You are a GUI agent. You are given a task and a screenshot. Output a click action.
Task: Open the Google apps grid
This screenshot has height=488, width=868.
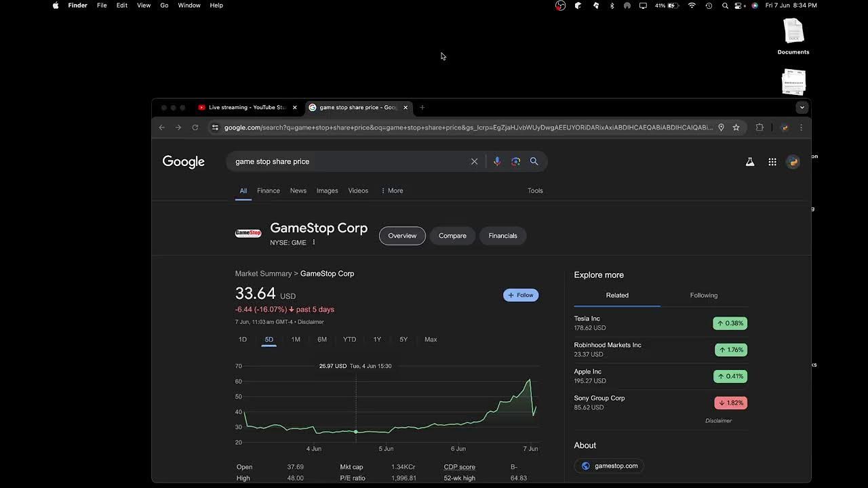(x=772, y=161)
